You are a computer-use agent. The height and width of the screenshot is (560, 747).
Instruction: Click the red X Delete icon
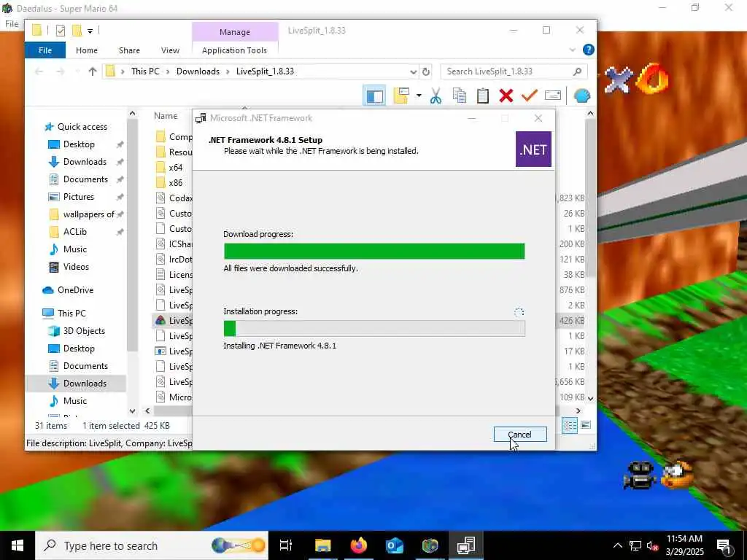506,96
